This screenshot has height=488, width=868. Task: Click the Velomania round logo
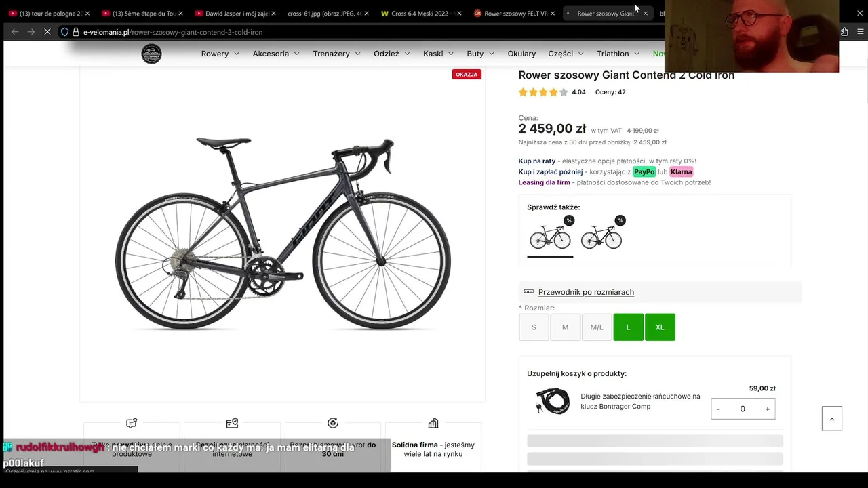[x=151, y=54]
